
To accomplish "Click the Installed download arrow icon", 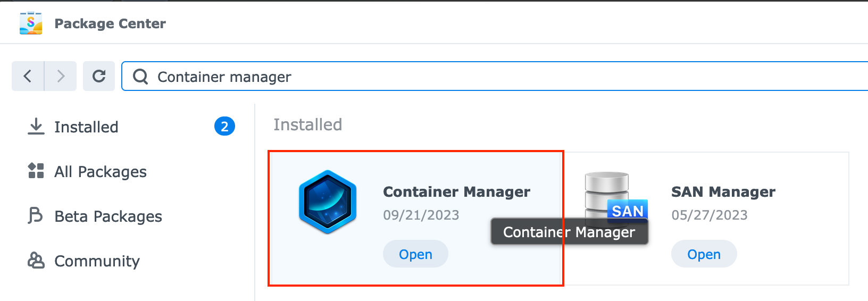I will pos(36,127).
